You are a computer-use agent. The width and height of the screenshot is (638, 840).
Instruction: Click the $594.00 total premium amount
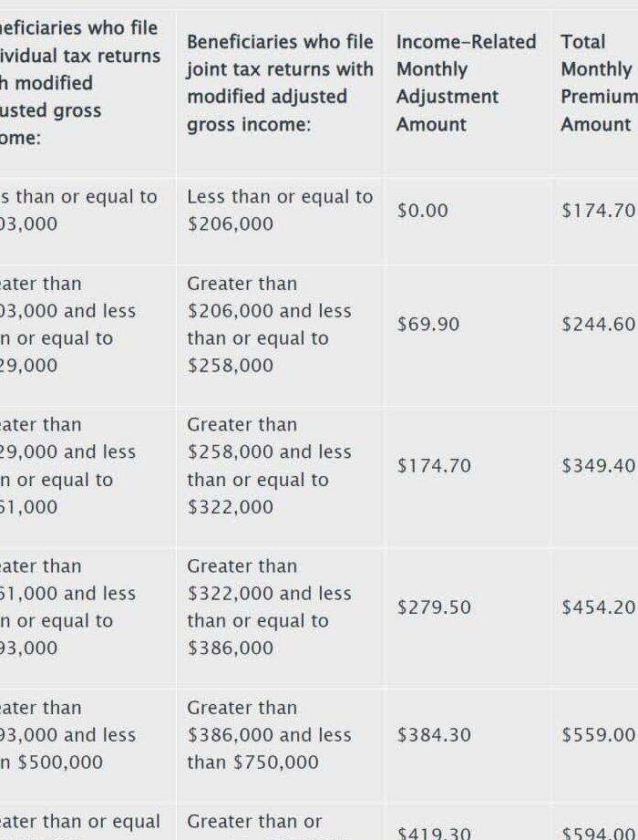598,833
